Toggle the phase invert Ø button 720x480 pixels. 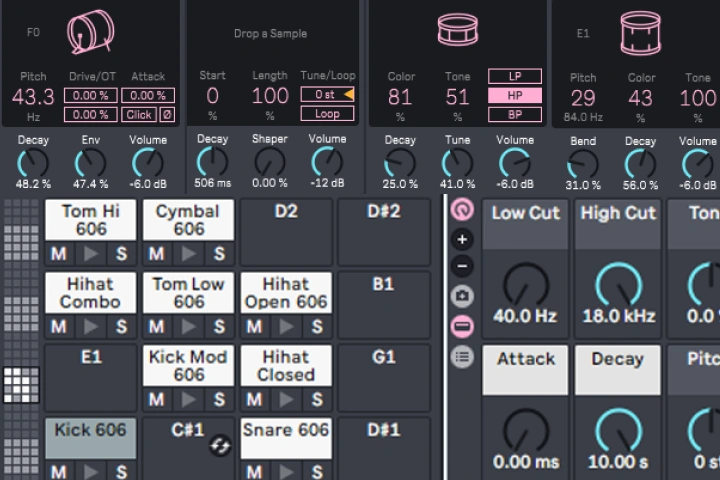[167, 114]
